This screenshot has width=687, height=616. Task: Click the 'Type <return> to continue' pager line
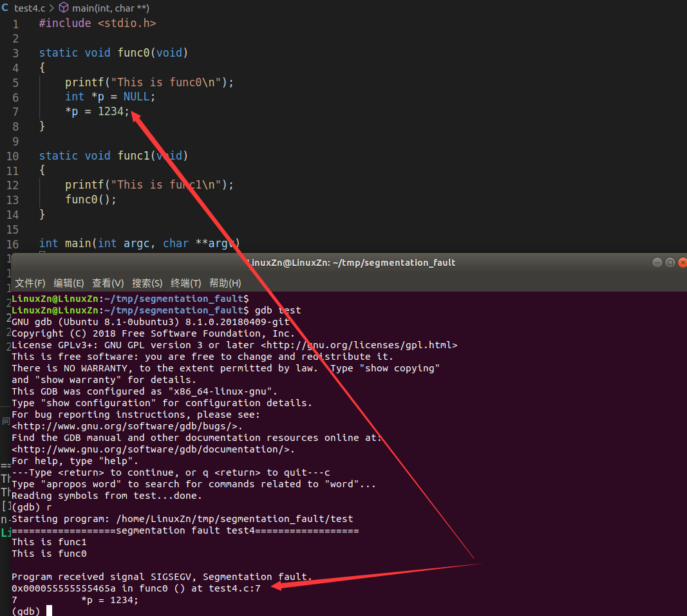171,472
